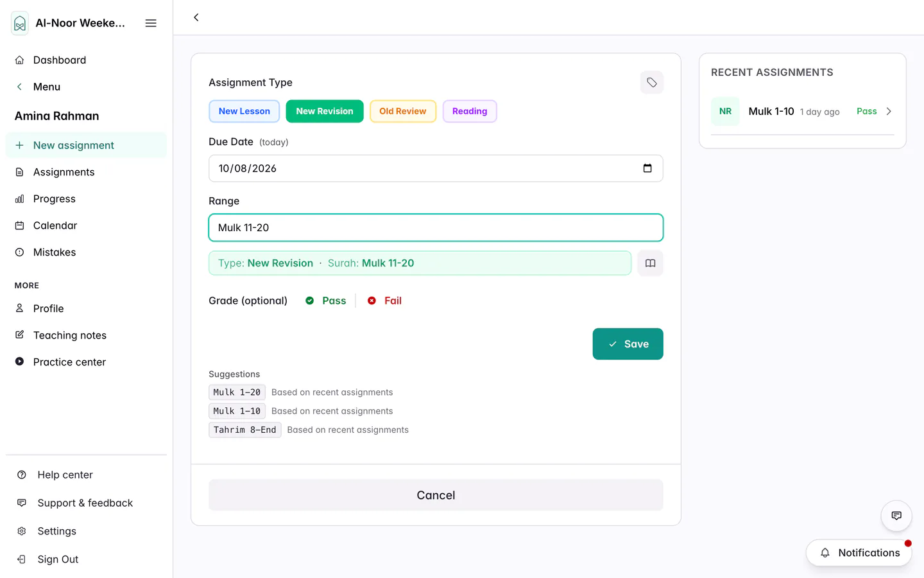The height and width of the screenshot is (578, 924).
Task: Open the Mistakes page
Action: point(86,252)
